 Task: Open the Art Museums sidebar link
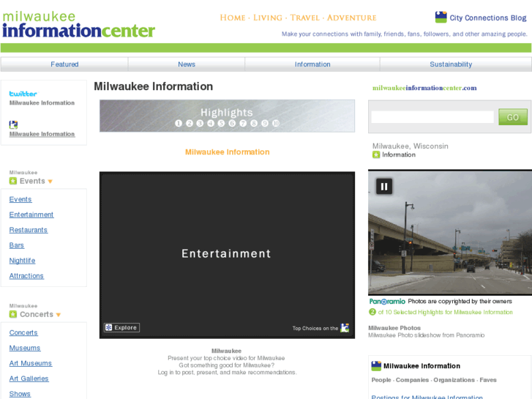(31, 363)
